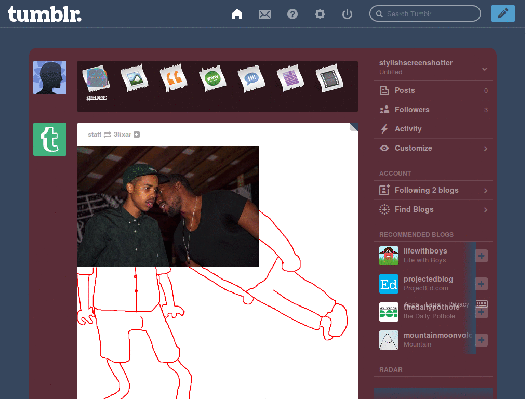This screenshot has height=399, width=532.
Task: Create a new quote post
Action: click(174, 78)
